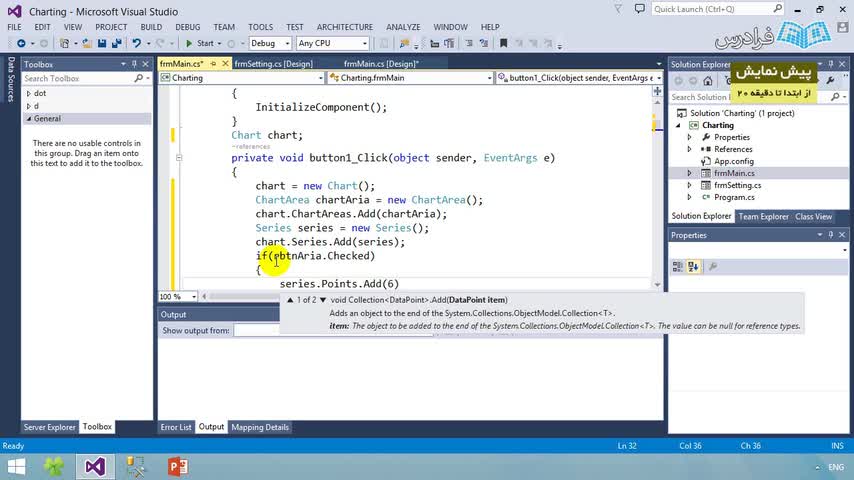Click in the Search Toolbox field
The height and width of the screenshot is (480, 854).
(78, 78)
